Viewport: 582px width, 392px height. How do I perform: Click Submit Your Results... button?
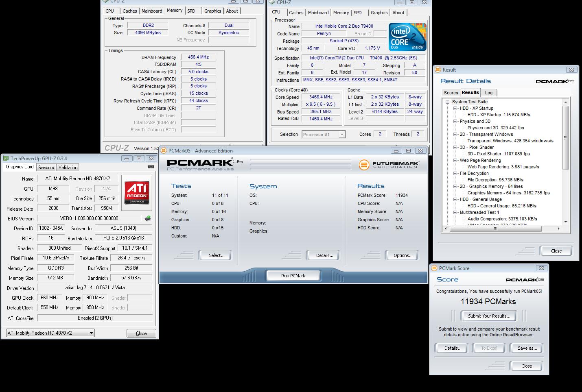click(488, 316)
